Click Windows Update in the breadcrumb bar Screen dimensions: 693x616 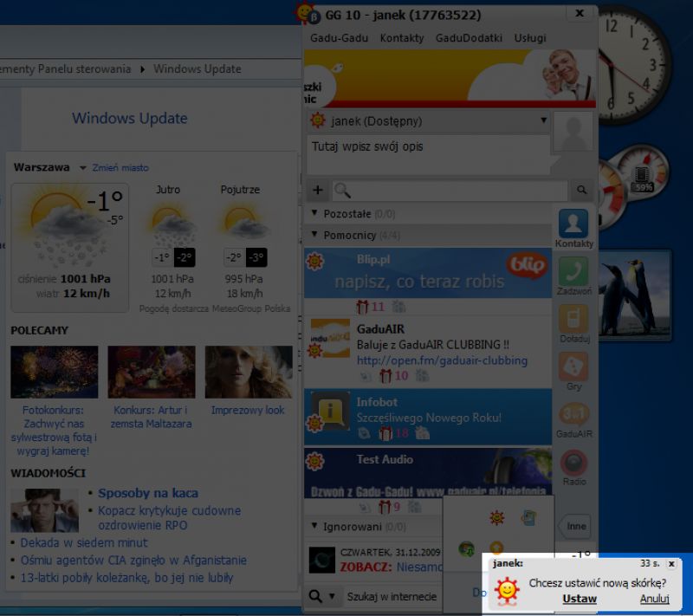(198, 69)
